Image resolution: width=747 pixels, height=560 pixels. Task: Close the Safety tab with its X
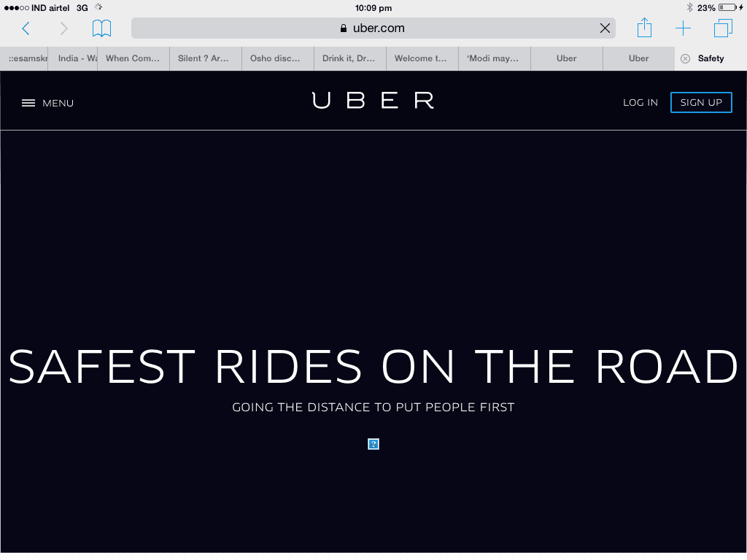(685, 58)
